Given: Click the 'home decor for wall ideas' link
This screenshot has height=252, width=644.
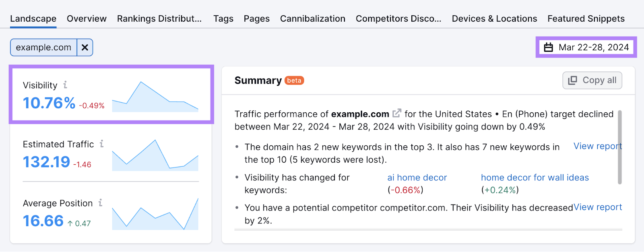Looking at the screenshot, I should click(535, 177).
